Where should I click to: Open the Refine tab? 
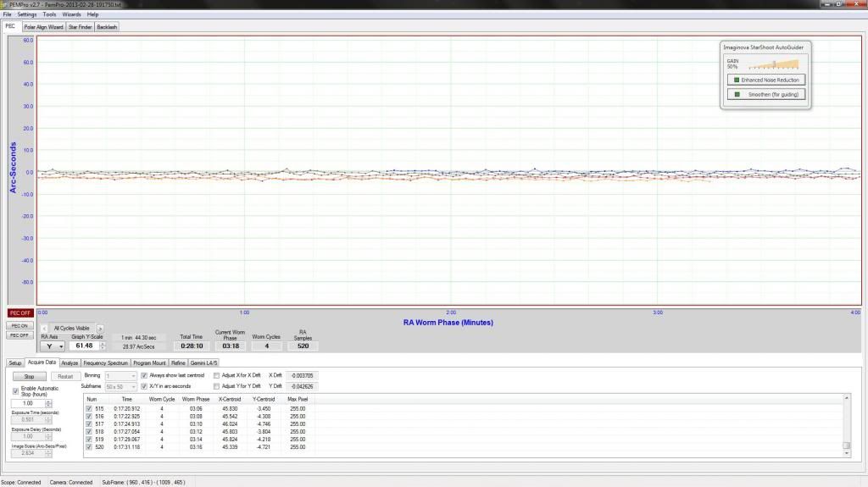(178, 363)
